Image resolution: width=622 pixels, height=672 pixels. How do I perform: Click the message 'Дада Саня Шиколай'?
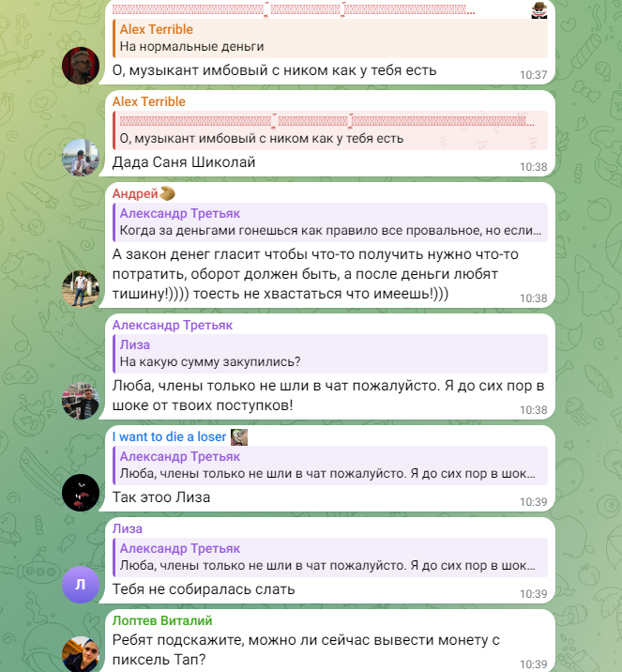pyautogui.click(x=184, y=162)
